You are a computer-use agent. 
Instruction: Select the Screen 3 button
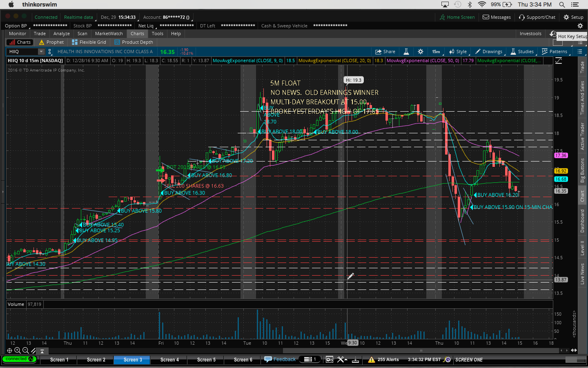click(x=133, y=360)
